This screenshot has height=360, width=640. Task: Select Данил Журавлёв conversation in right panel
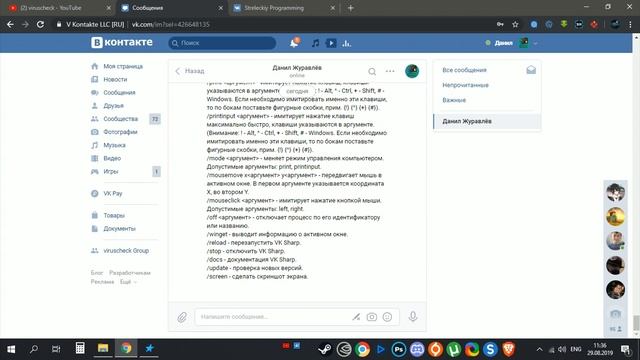[487, 121]
